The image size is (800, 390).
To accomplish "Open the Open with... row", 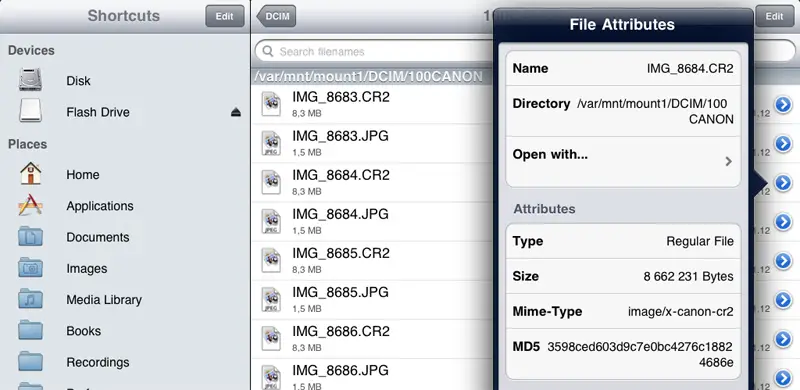I will (x=623, y=161).
